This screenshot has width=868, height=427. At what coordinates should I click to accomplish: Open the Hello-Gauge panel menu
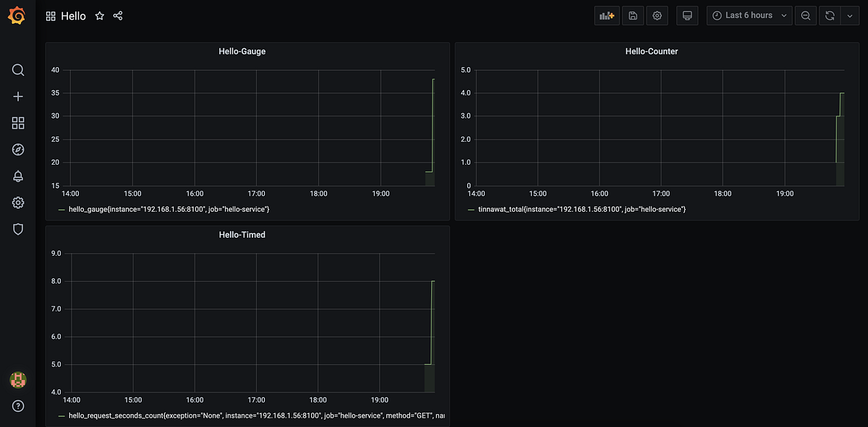coord(242,51)
